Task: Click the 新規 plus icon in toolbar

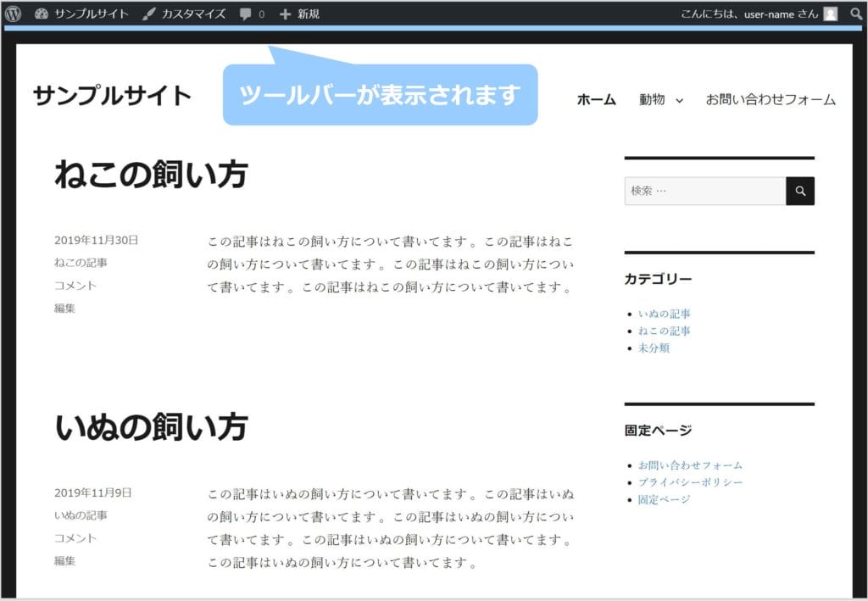Action: (285, 14)
